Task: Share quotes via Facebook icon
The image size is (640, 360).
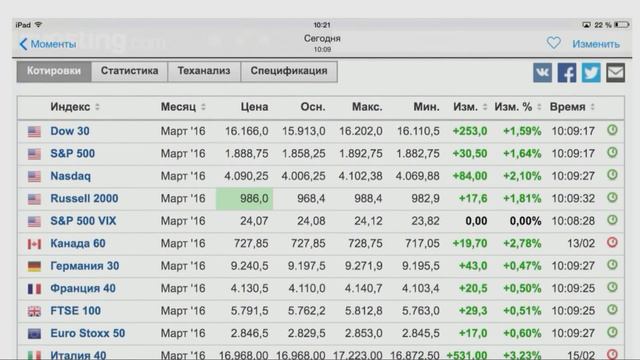Action: pyautogui.click(x=567, y=73)
